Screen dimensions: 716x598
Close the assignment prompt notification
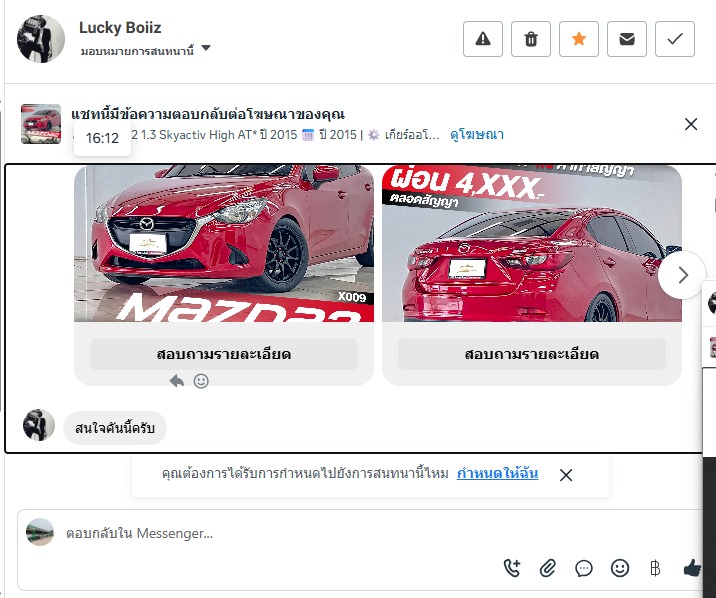566,475
